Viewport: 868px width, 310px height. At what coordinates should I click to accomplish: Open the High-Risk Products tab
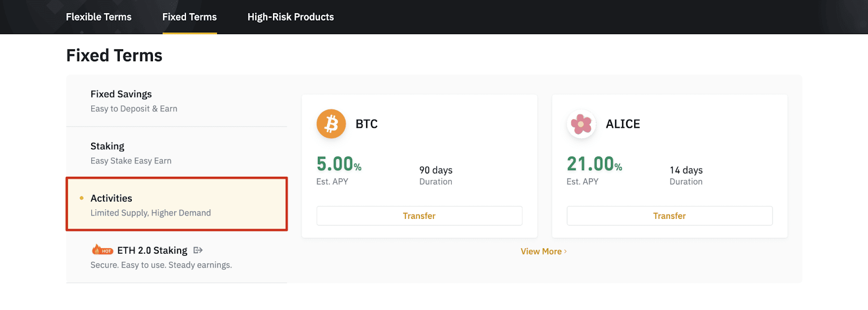[291, 17]
